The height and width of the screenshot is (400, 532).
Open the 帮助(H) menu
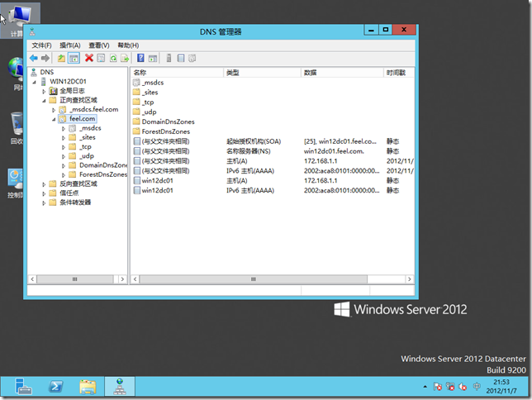128,45
